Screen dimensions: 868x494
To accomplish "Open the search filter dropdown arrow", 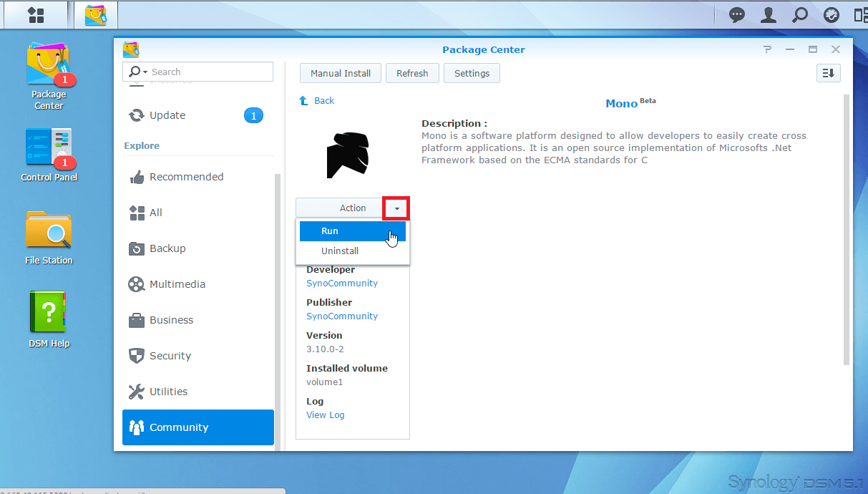I will tap(145, 72).
